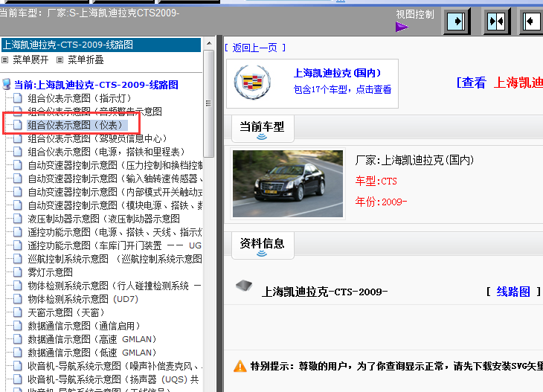
Task: Click root node 当前:上海凯迪拉克-CTS-2009-线路图
Action: [x=96, y=85]
